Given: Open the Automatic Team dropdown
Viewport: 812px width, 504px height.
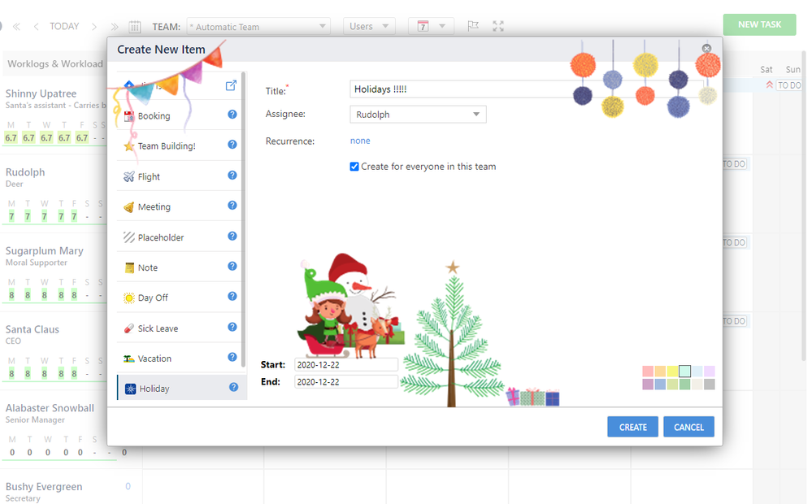Looking at the screenshot, I should click(258, 26).
